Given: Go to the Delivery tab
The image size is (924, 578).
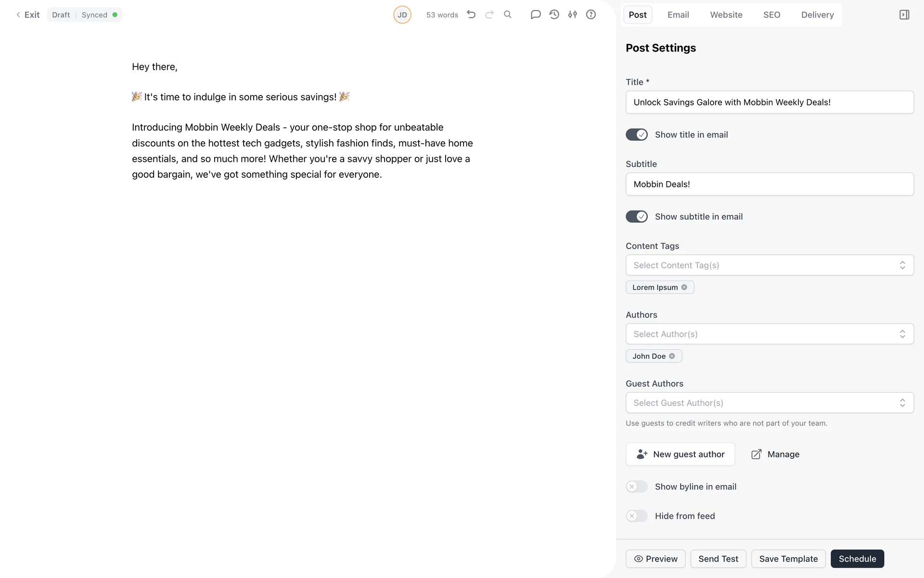Looking at the screenshot, I should click(x=817, y=15).
